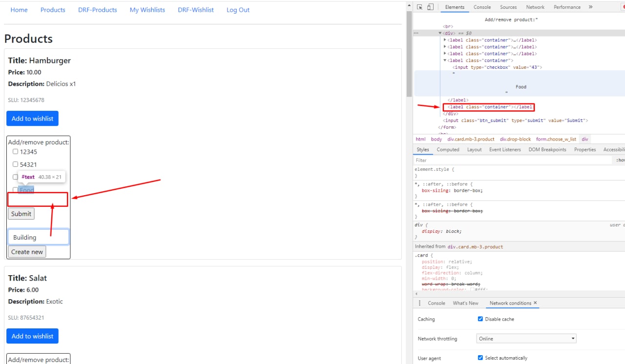Add Salat to wishlist with blue button
Image resolution: width=625 pixels, height=364 pixels.
(x=32, y=336)
